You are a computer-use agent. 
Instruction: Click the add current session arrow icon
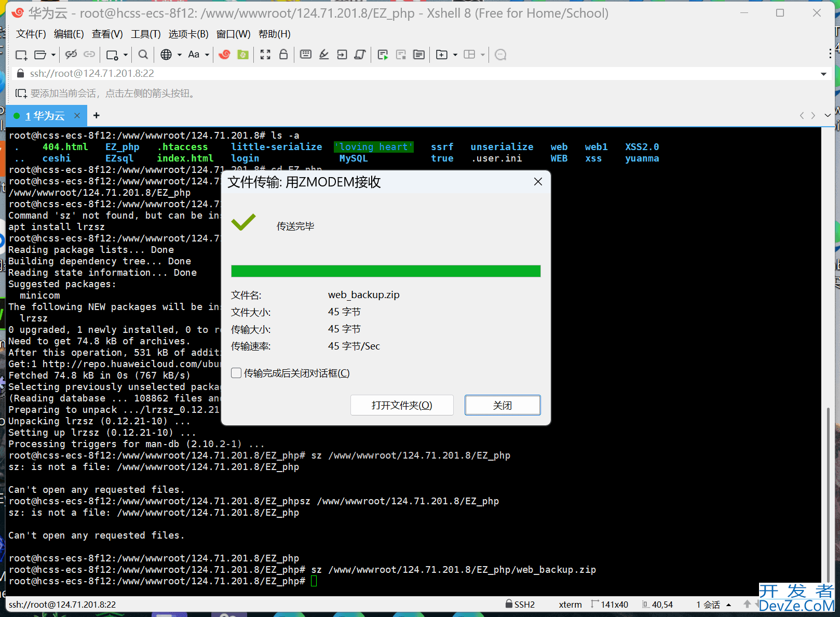21,93
